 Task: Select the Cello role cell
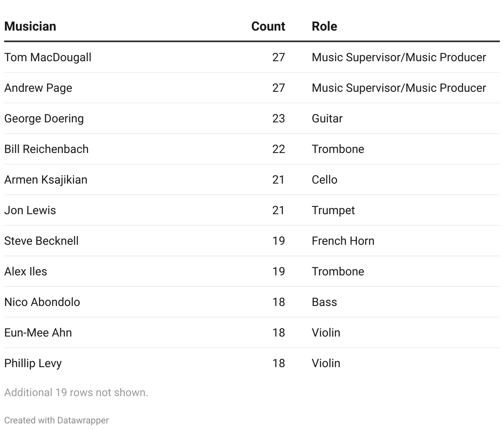coord(325,179)
